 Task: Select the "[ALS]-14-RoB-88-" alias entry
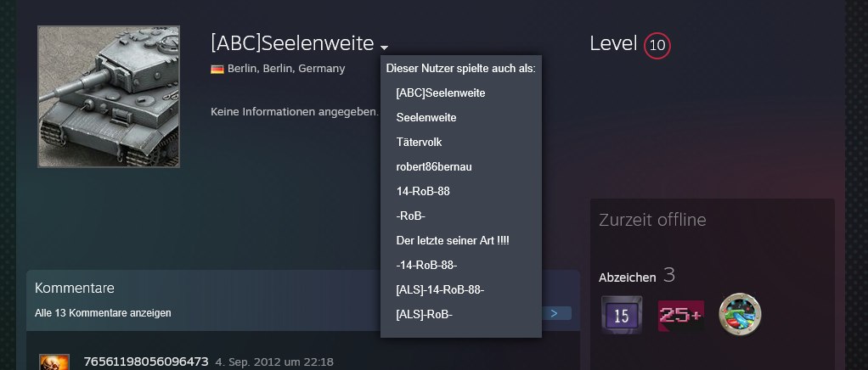(440, 290)
